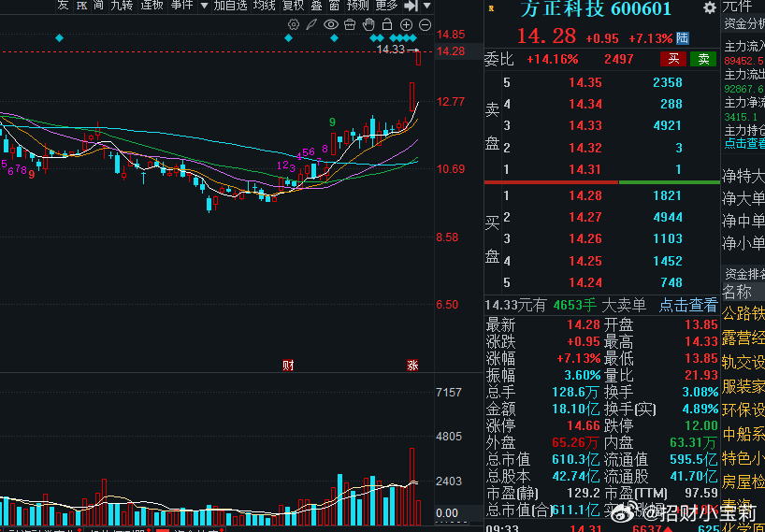The height and width of the screenshot is (532, 765).
Task: Click the 市盈(TTM) value 97.59
Action: click(x=701, y=493)
